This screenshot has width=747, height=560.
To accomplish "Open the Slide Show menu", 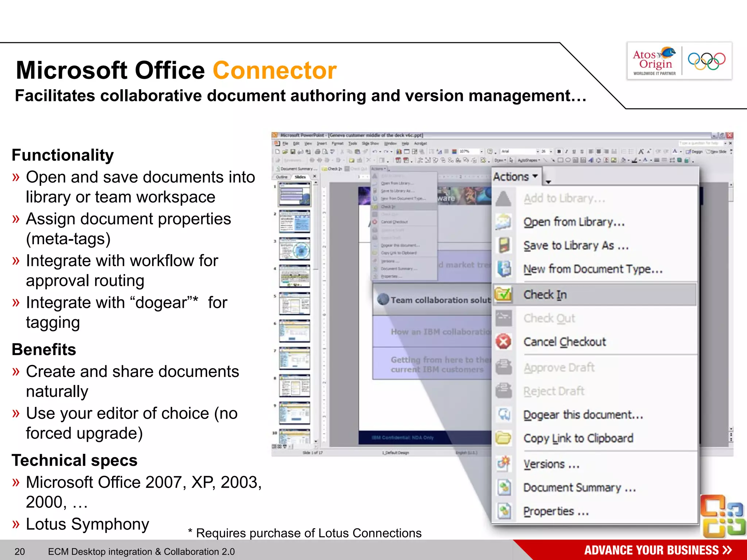I will click(x=370, y=143).
